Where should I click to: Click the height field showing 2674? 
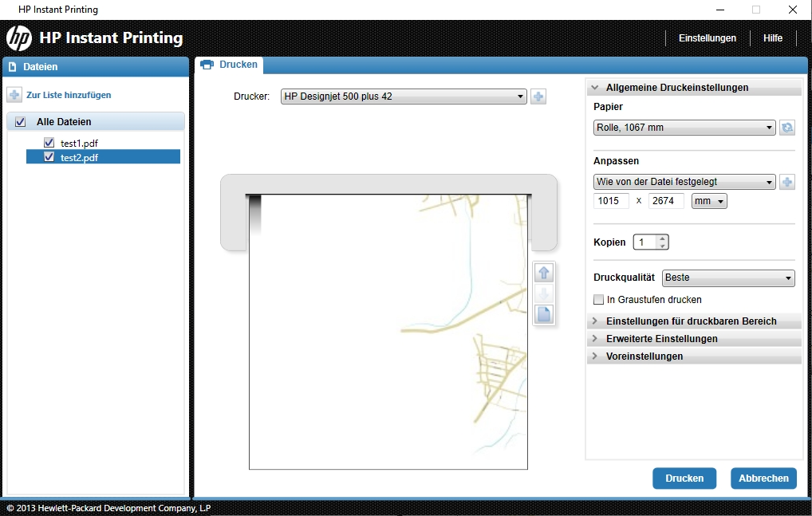[666, 201]
